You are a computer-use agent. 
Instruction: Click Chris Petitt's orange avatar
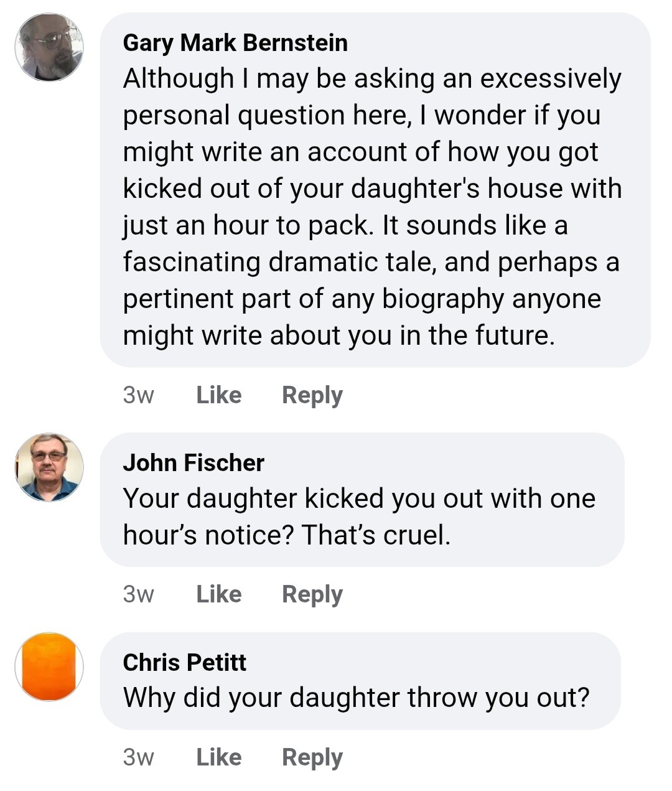tap(49, 667)
